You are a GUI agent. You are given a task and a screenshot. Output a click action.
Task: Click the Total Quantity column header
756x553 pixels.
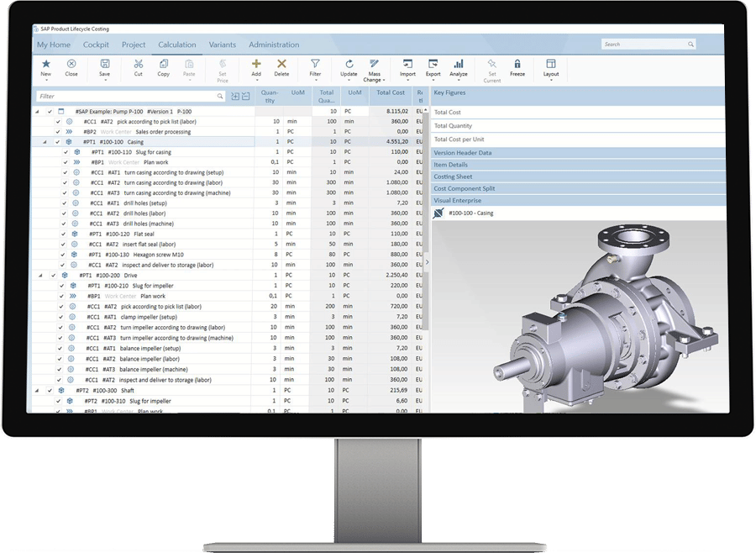[x=327, y=96]
